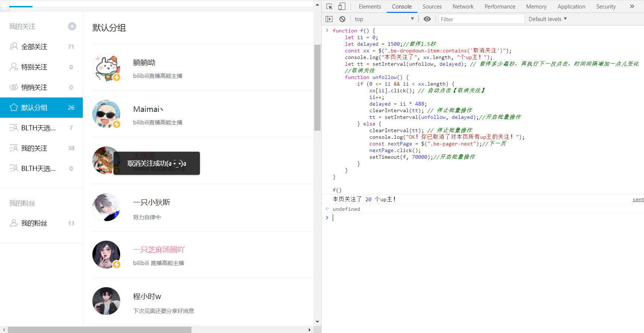Open the Maimai username link
The height and width of the screenshot is (333, 644).
point(148,109)
